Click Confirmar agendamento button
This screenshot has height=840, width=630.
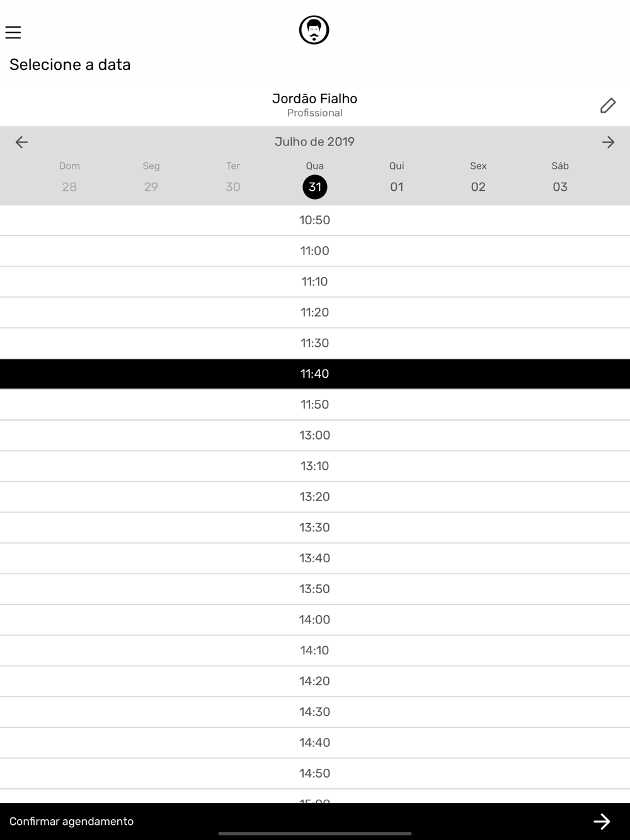[315, 821]
